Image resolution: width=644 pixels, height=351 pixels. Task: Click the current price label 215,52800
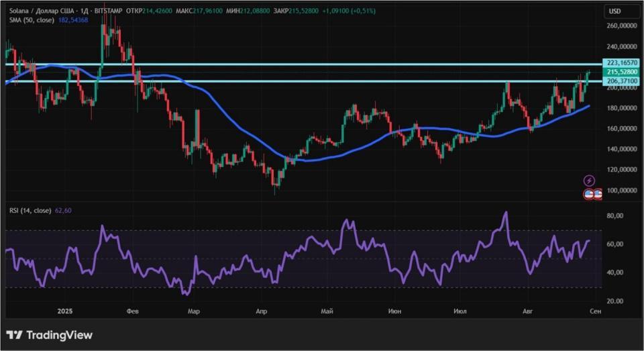(622, 72)
